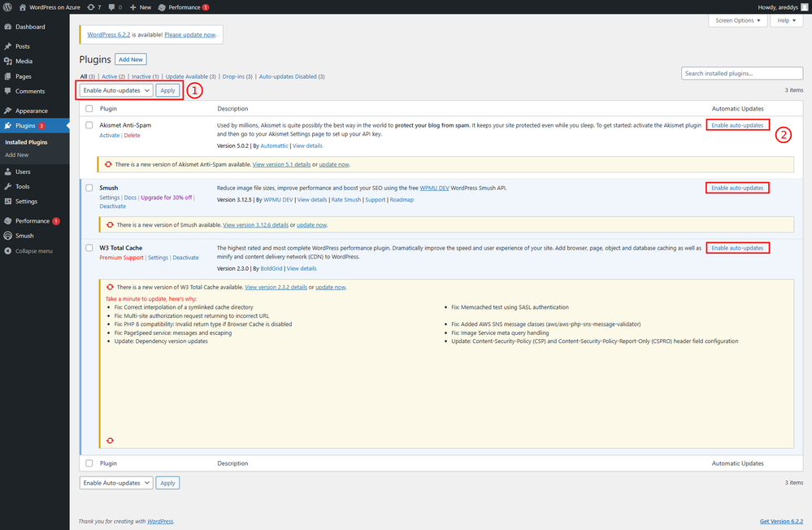Open Upgrade for 30% off Smush link

pyautogui.click(x=167, y=198)
